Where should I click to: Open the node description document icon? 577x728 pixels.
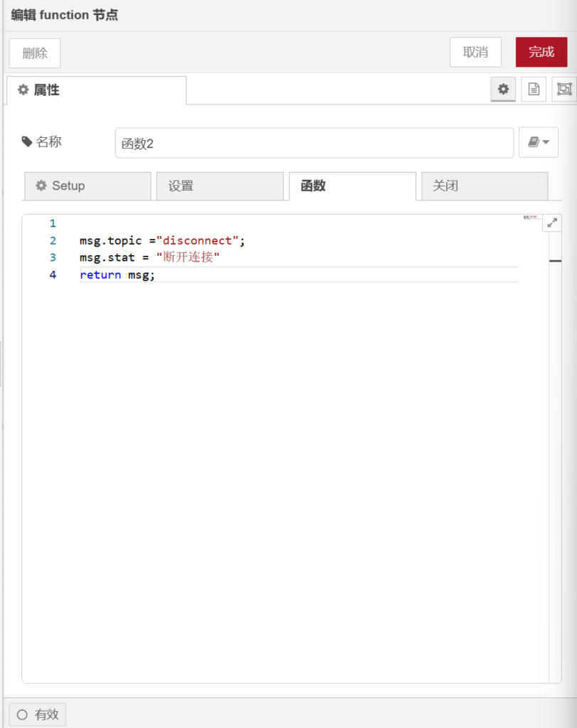(534, 90)
